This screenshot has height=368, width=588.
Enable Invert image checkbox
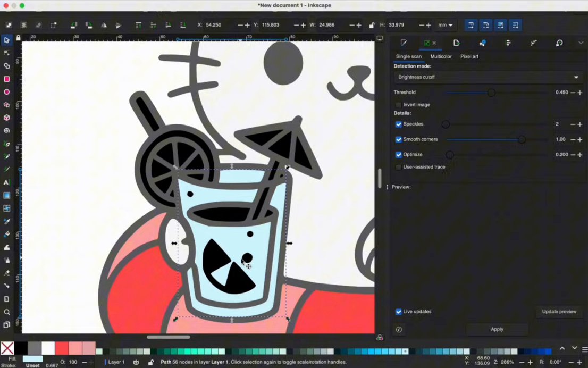398,105
